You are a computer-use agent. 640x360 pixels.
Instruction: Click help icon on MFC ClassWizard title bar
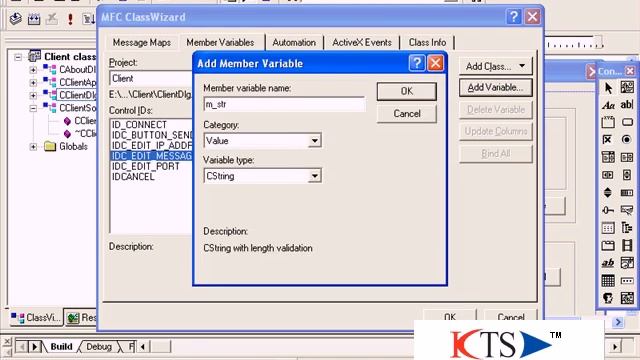(514, 17)
